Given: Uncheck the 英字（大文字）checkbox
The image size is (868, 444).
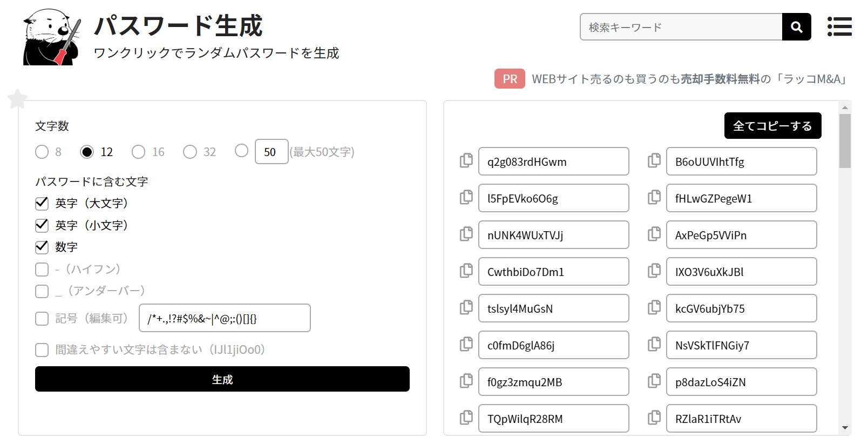Looking at the screenshot, I should (42, 203).
